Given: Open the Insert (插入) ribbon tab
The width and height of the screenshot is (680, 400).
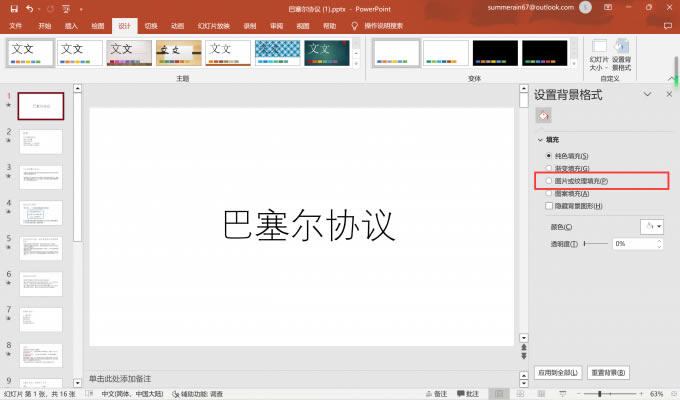Looking at the screenshot, I should (x=71, y=25).
